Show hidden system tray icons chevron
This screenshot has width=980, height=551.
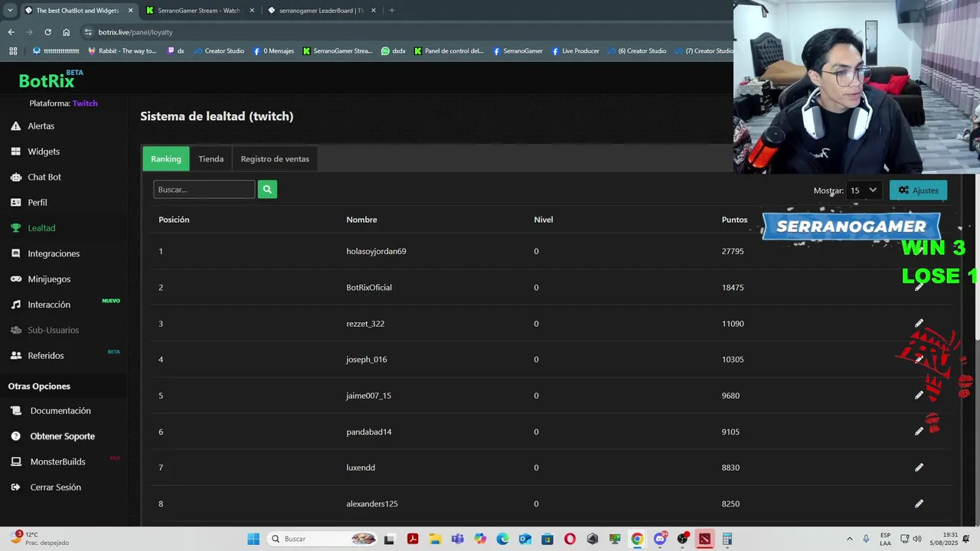pos(849,539)
